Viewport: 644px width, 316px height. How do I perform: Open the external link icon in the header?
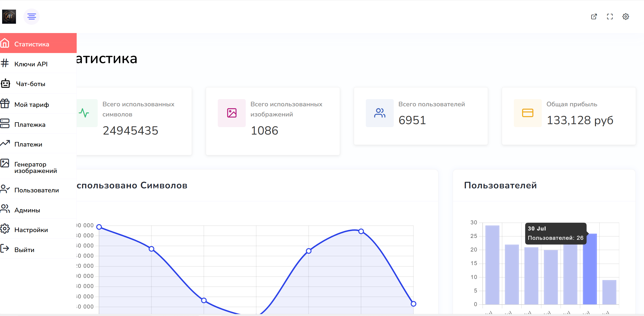[x=594, y=17]
